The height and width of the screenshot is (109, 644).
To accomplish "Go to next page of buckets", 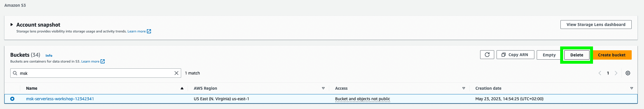I will (616, 73).
